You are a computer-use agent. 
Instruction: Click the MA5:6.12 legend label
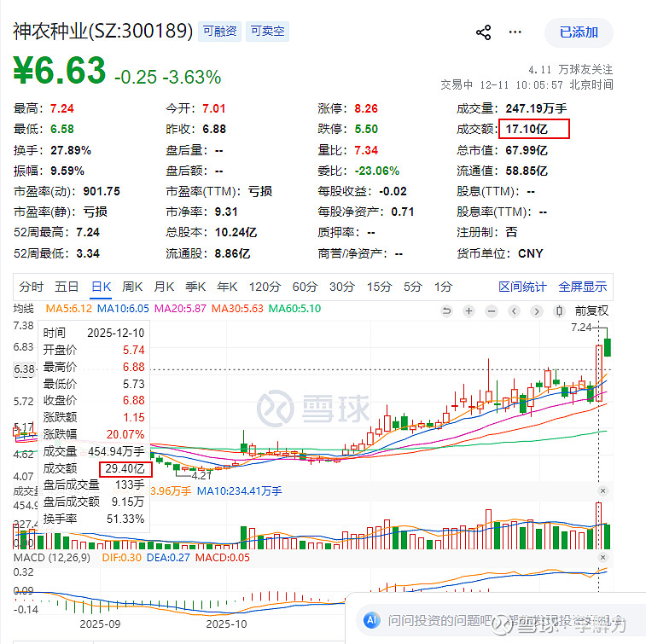69,309
